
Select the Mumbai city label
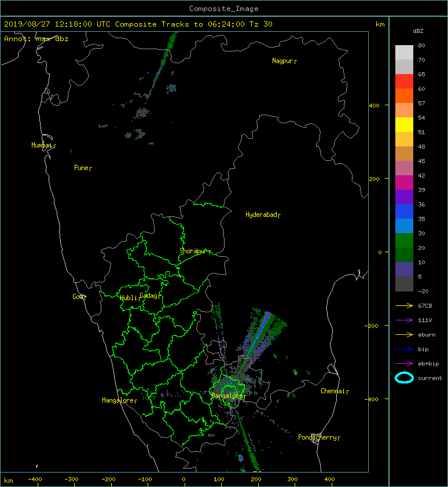click(43, 145)
